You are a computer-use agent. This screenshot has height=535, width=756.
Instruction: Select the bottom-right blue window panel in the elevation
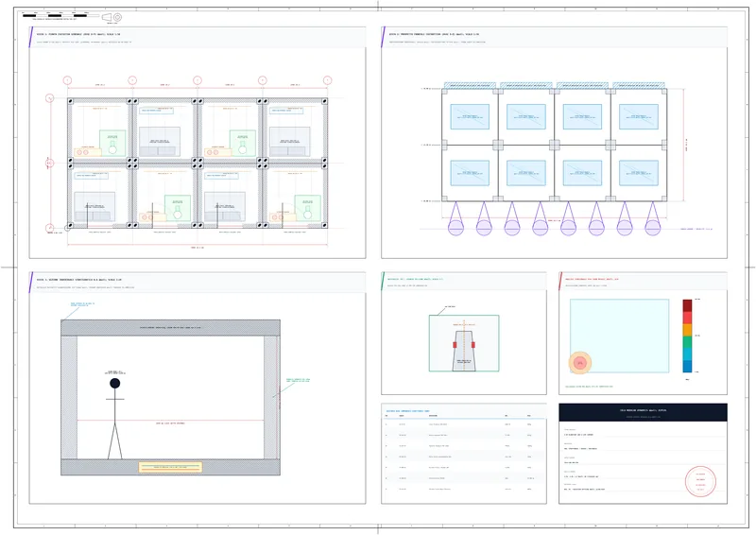coord(639,173)
